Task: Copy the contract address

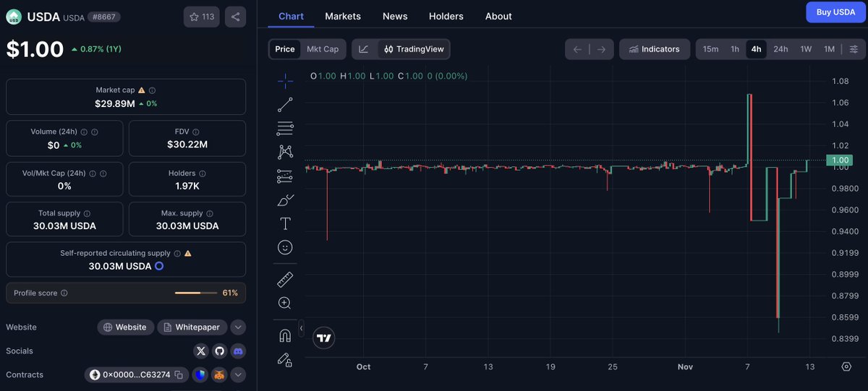Action: [x=179, y=375]
